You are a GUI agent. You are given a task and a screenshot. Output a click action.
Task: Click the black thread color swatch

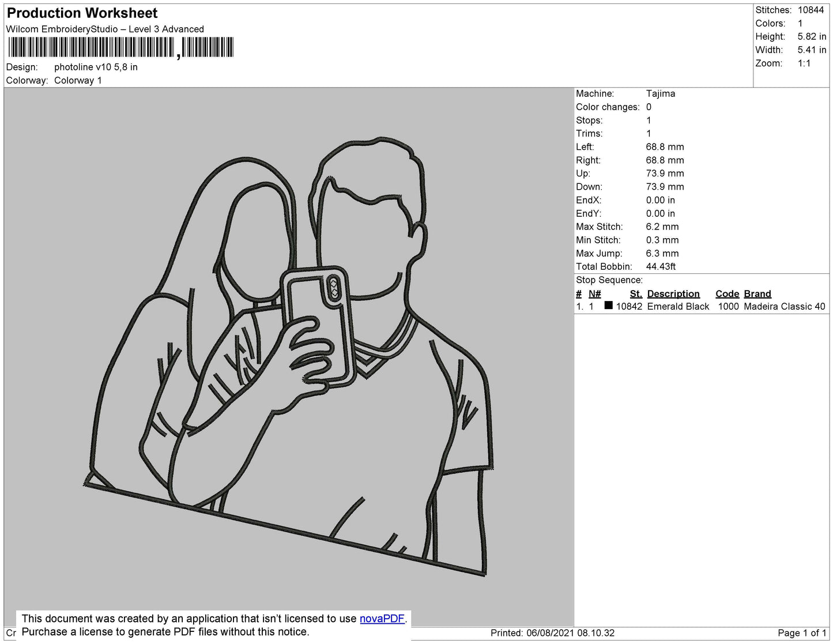point(608,306)
